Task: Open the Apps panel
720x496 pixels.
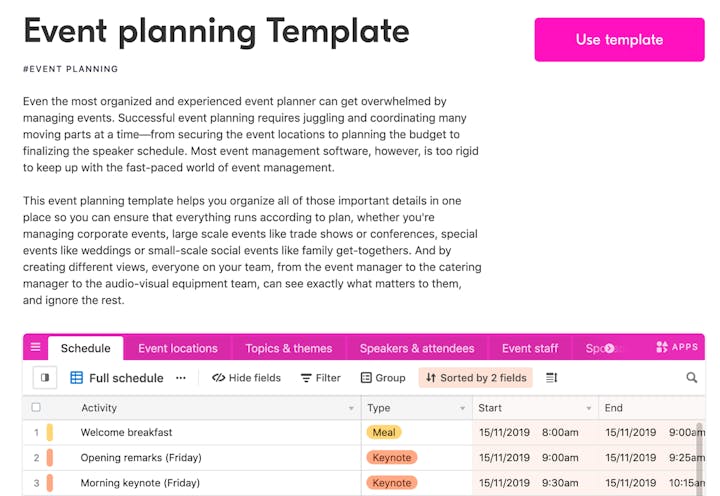Action: (677, 347)
